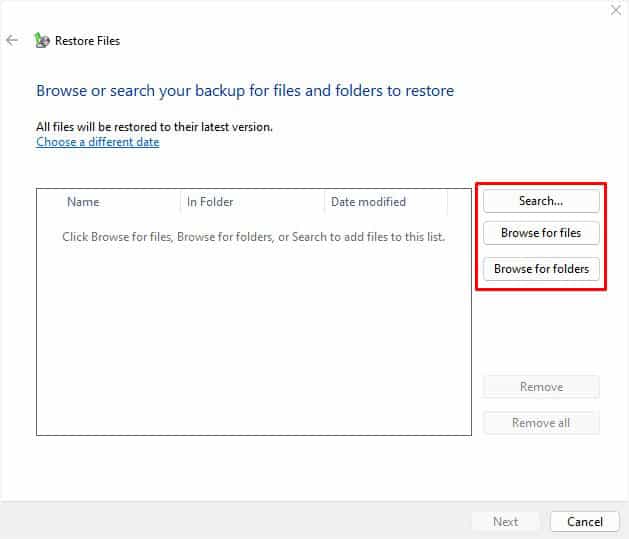Click the Restore Files wizard icon

[x=42, y=41]
